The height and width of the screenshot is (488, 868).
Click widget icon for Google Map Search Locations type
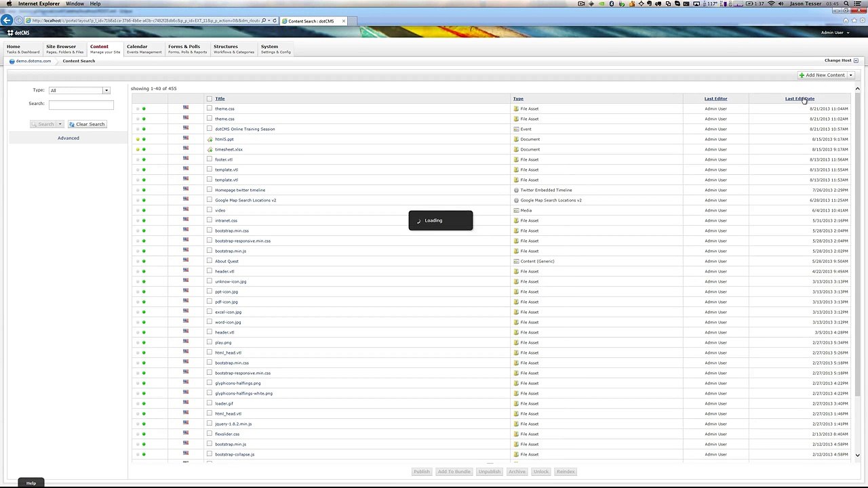[x=516, y=200]
